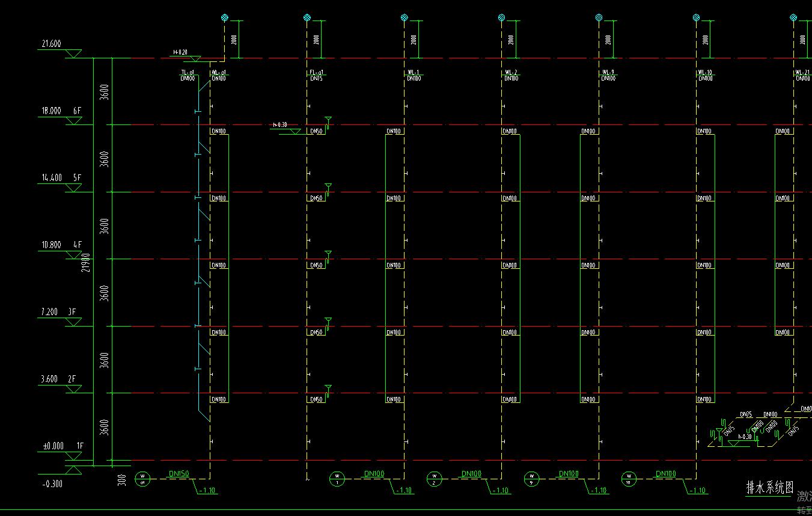Click the elevation triangle at 4F level
This screenshot has height=516, width=812.
[74, 255]
